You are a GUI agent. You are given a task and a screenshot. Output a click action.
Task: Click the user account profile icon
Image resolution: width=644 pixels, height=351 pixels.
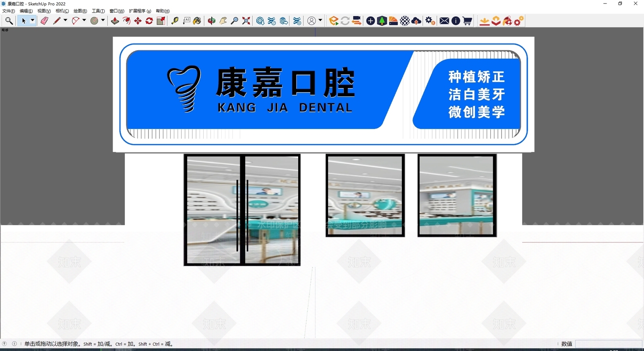pyautogui.click(x=312, y=21)
